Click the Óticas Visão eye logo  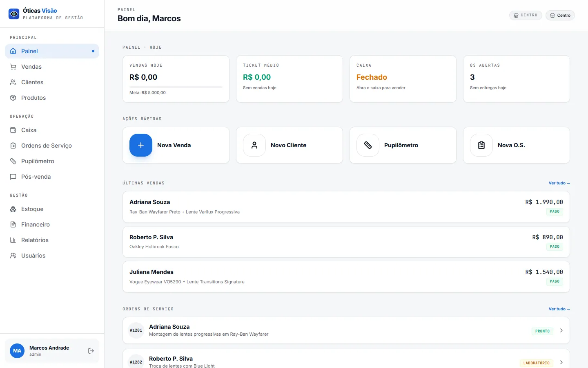coord(14,14)
